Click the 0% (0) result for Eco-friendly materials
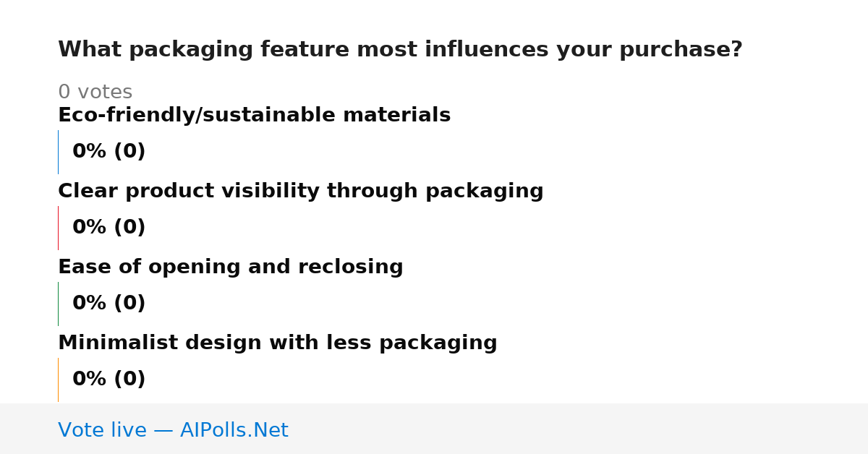 tap(109, 152)
